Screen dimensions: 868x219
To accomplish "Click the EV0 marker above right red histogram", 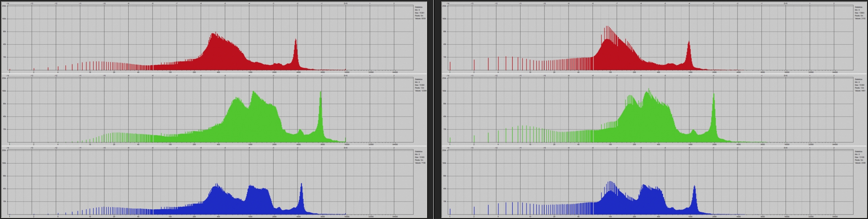I will (x=785, y=3).
